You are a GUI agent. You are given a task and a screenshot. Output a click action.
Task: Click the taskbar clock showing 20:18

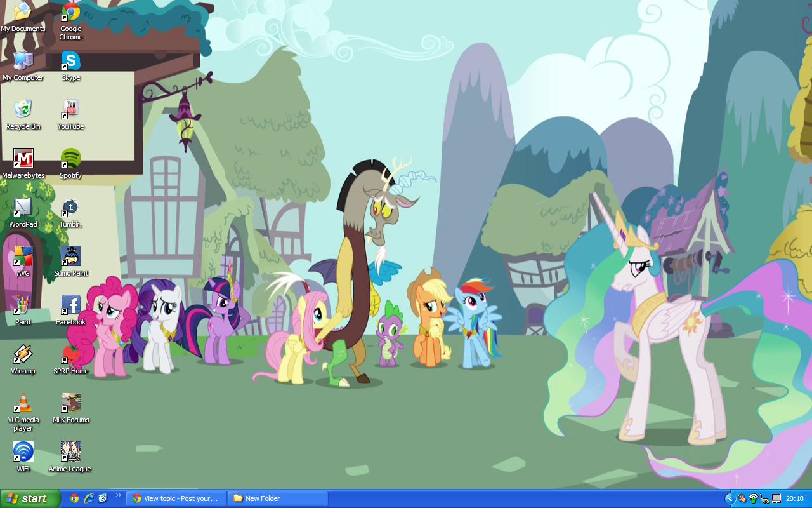tap(794, 498)
